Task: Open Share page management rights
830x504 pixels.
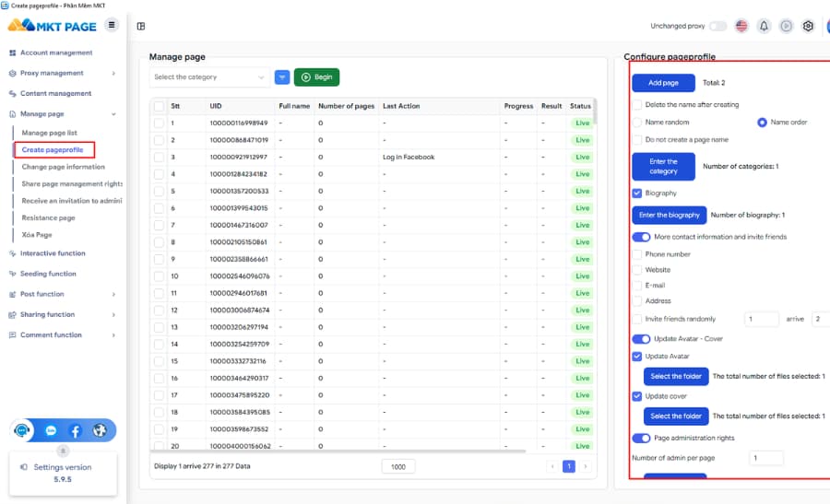Action: 71,184
